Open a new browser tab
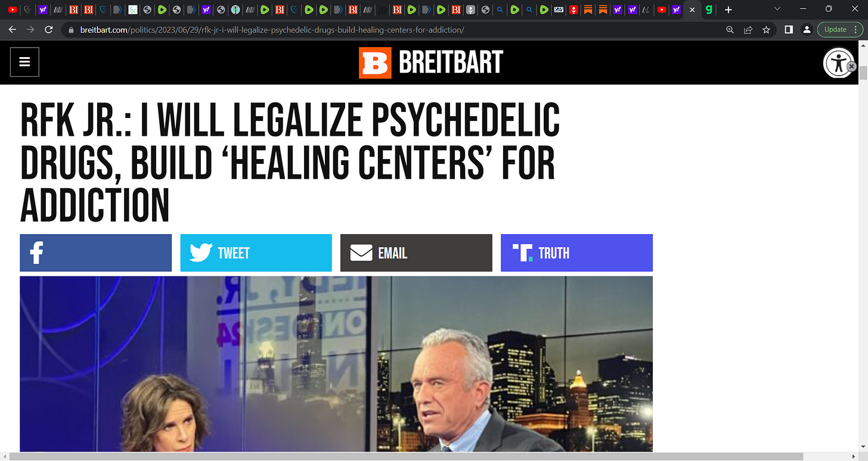The height and width of the screenshot is (461, 868). pyautogui.click(x=728, y=10)
